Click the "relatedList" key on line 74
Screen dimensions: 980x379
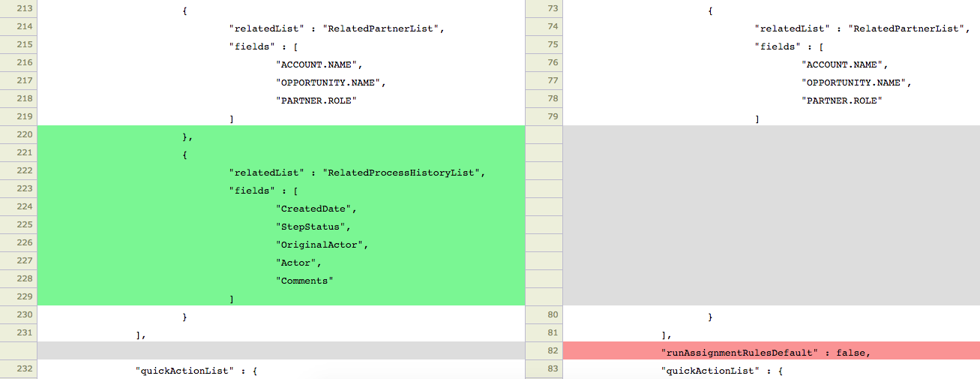pos(792,28)
